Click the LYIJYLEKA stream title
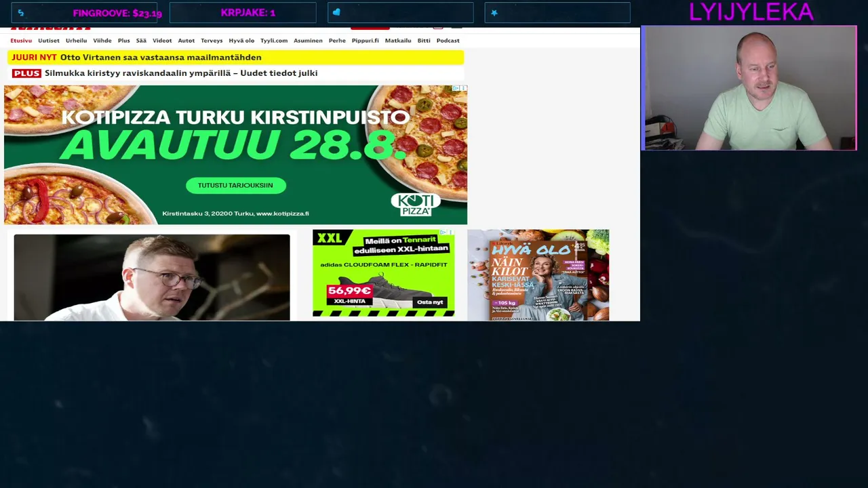The image size is (868, 488). tap(751, 12)
